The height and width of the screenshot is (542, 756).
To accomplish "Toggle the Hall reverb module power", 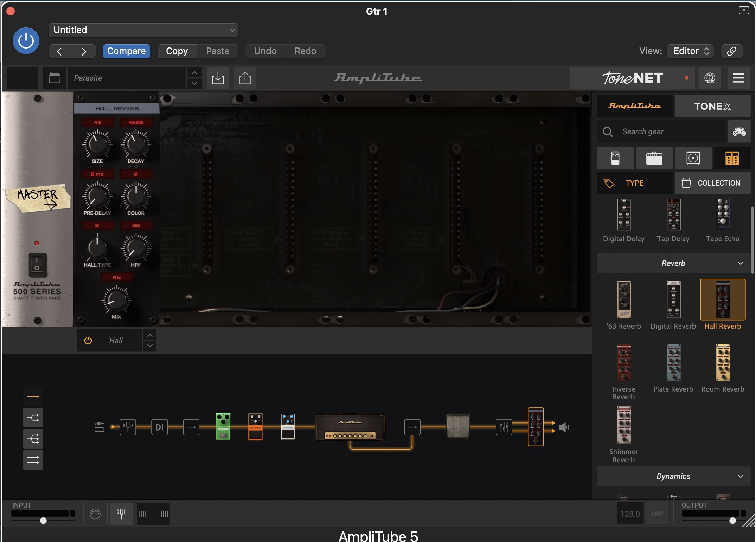I will click(88, 340).
